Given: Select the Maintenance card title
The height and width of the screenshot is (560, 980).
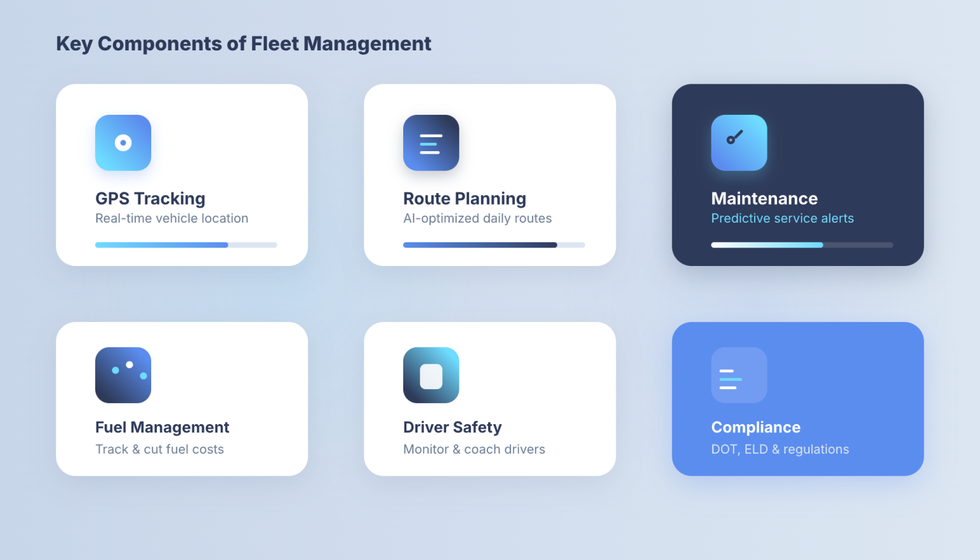Looking at the screenshot, I should 764,199.
